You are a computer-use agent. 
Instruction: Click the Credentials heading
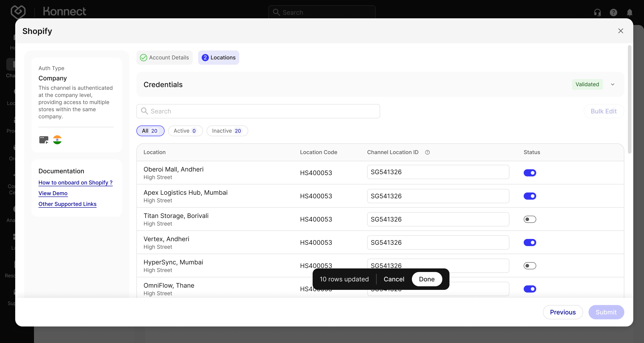tap(163, 84)
